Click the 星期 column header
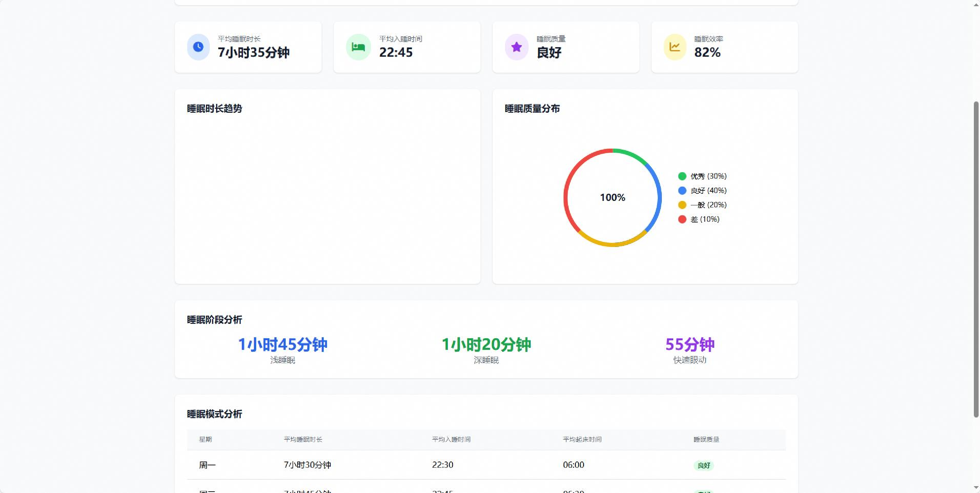This screenshot has height=493, width=980. (x=205, y=439)
